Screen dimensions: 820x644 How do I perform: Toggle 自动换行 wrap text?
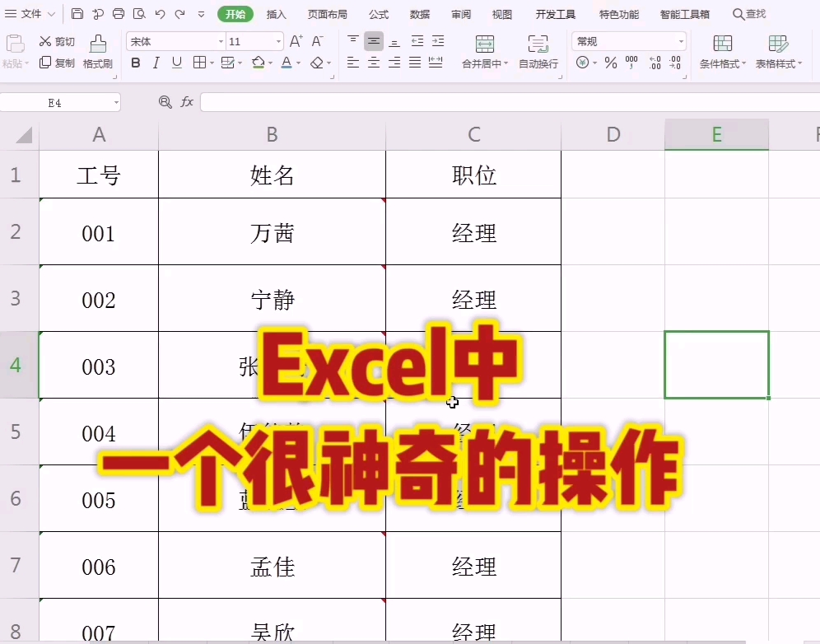coord(538,51)
